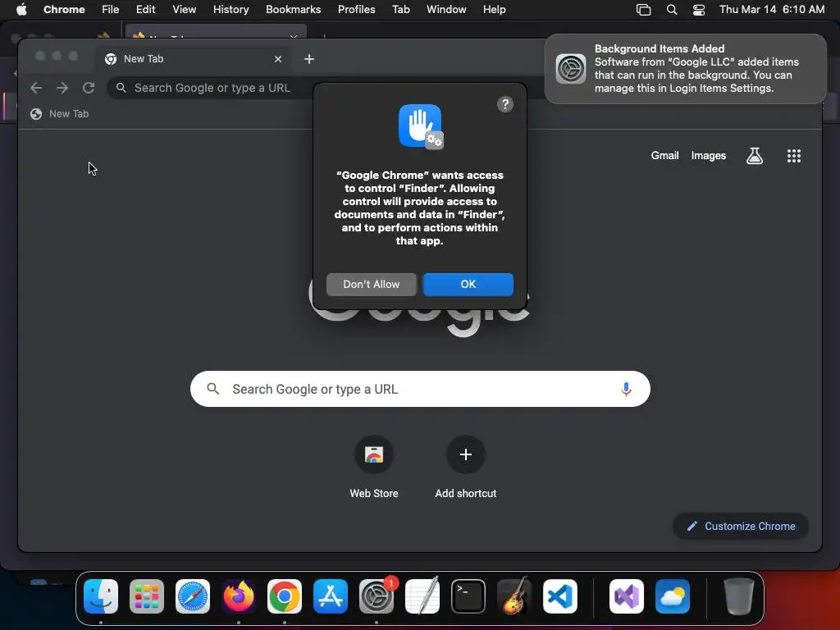Open Safari from the Dock

(193, 596)
